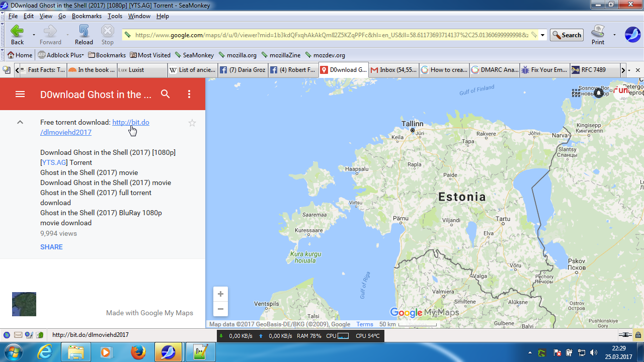This screenshot has height=362, width=644.
Task: Click the SHARE button
Action: click(51, 247)
